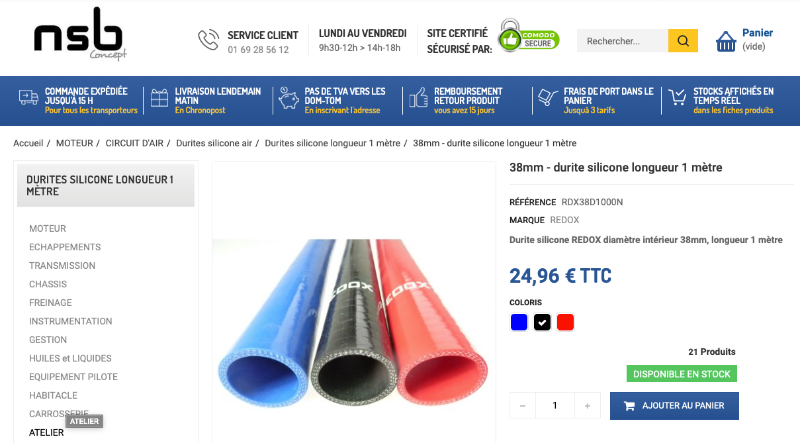800x443 pixels.
Task: Open the MOTEUR breadcrumb link
Action: (74, 143)
